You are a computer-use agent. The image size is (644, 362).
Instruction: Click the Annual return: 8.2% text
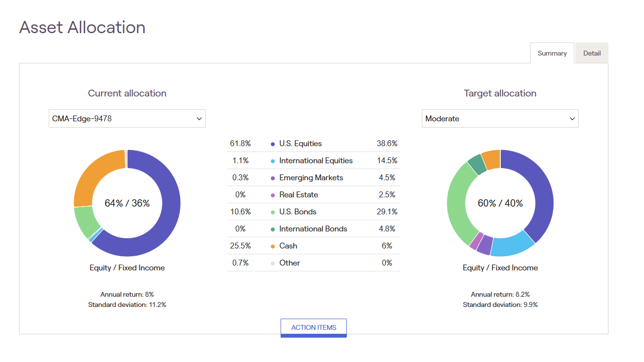pos(500,294)
